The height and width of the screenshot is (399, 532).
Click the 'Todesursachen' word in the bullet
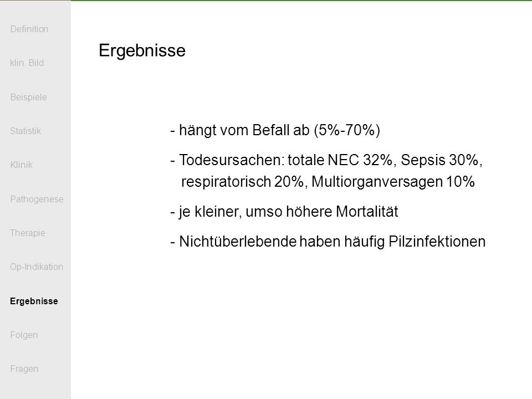pos(231,160)
